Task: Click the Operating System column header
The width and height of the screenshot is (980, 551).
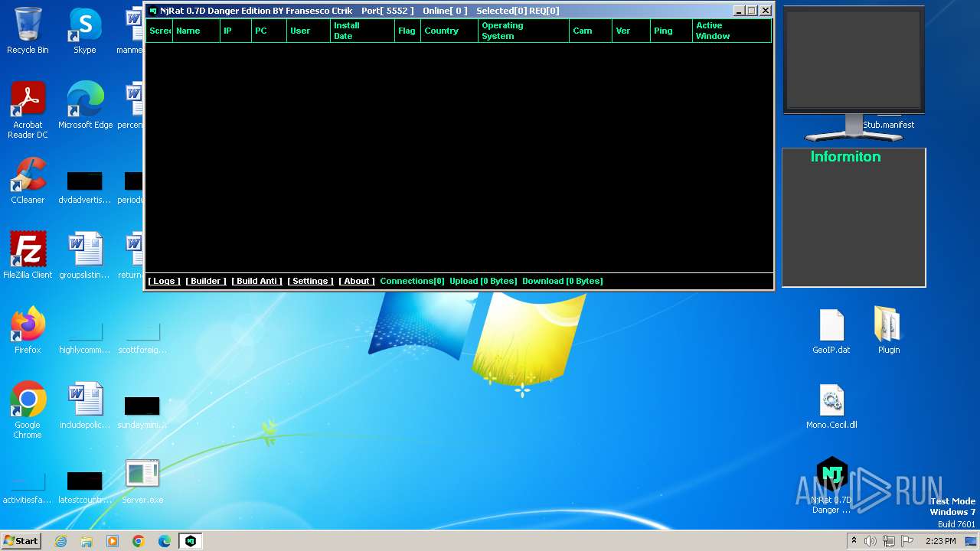Action: coord(524,31)
